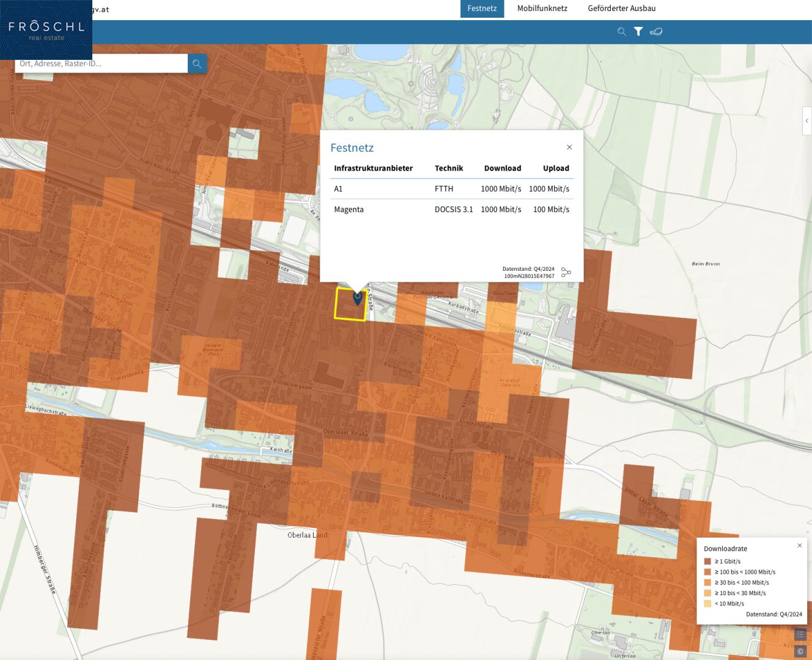Focus the Ort, Adresse, Raster-ID search field
Image resolution: width=812 pixels, height=660 pixels.
[x=102, y=64]
